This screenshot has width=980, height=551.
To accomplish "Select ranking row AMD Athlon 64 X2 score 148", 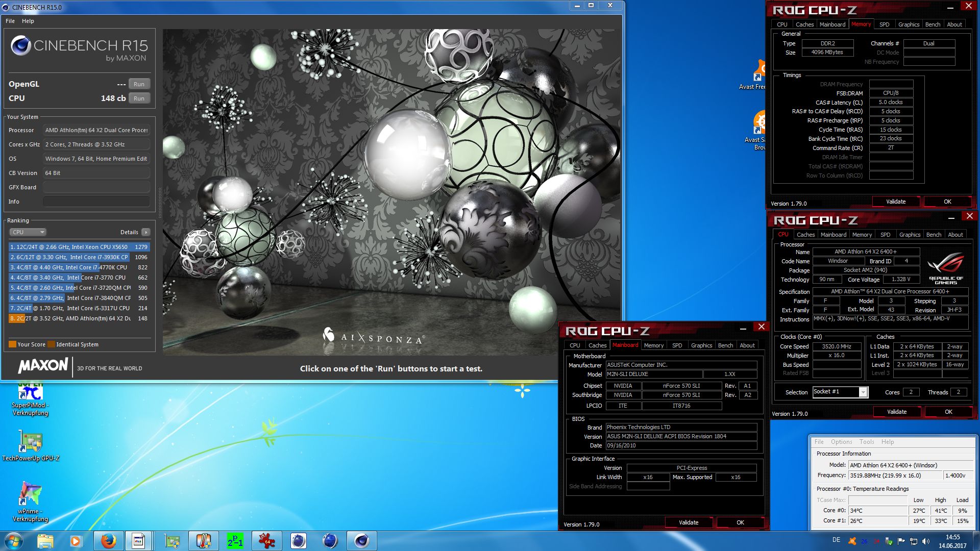I will (79, 318).
